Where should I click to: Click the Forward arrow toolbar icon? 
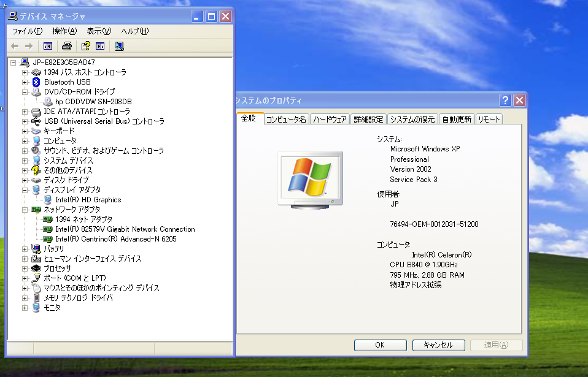29,46
